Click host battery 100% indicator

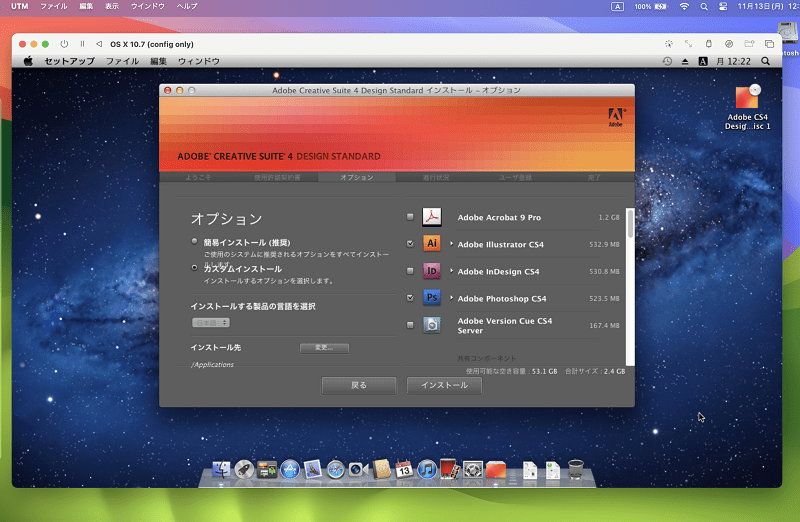pos(651,6)
